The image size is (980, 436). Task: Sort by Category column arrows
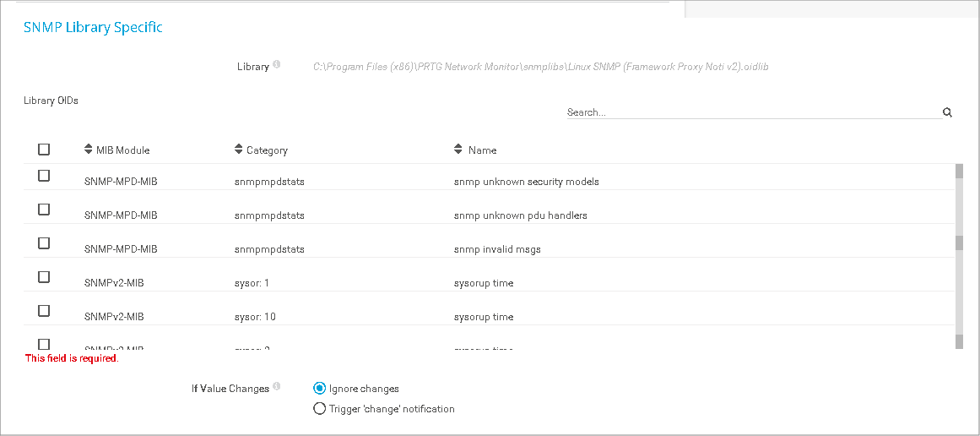(x=239, y=150)
